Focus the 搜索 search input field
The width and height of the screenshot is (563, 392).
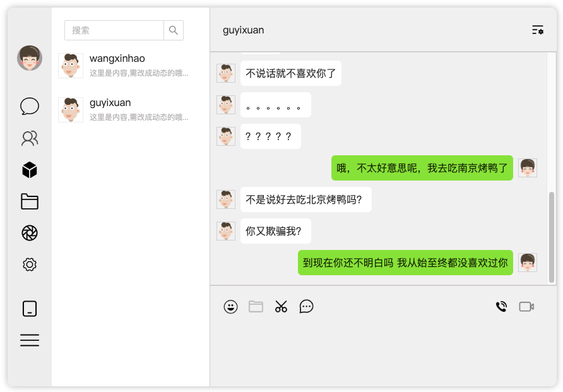[114, 30]
